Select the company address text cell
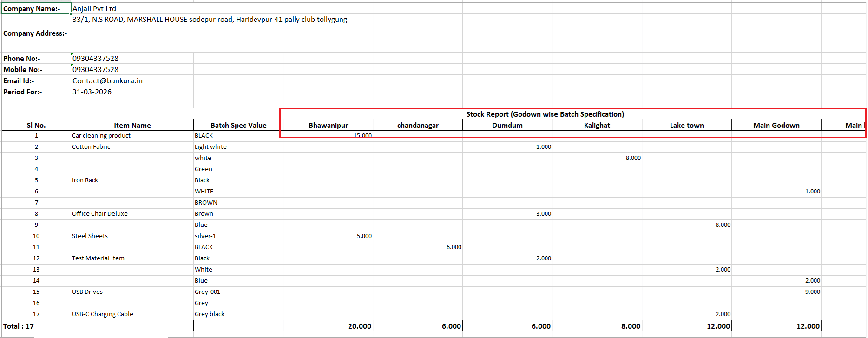The image size is (868, 338). (x=210, y=20)
